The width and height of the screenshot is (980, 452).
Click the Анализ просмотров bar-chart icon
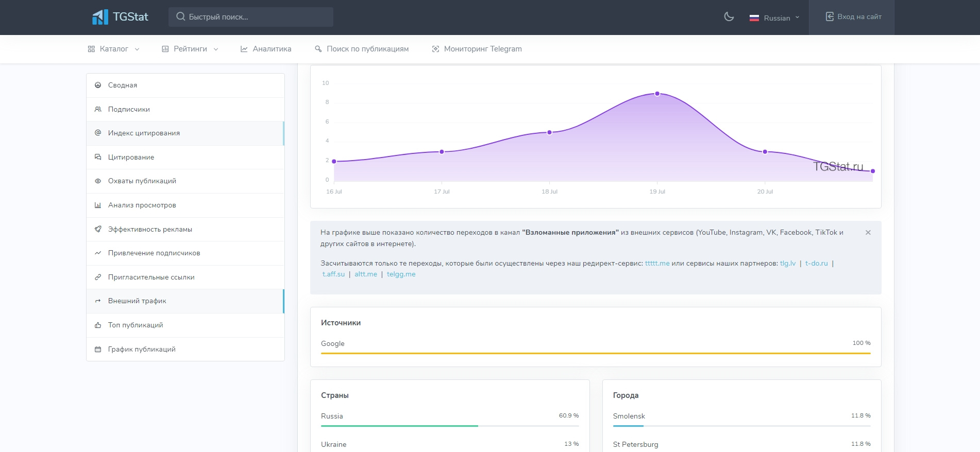coord(98,205)
